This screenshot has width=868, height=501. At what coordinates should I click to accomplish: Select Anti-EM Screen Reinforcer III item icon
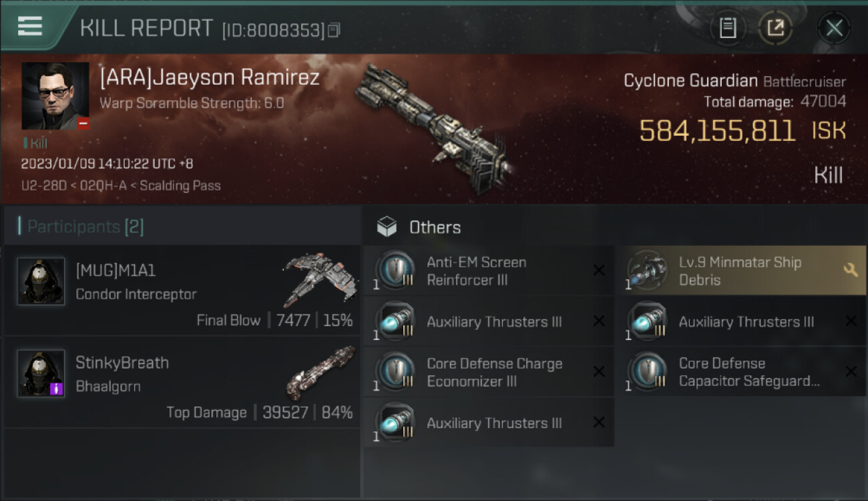point(395,271)
